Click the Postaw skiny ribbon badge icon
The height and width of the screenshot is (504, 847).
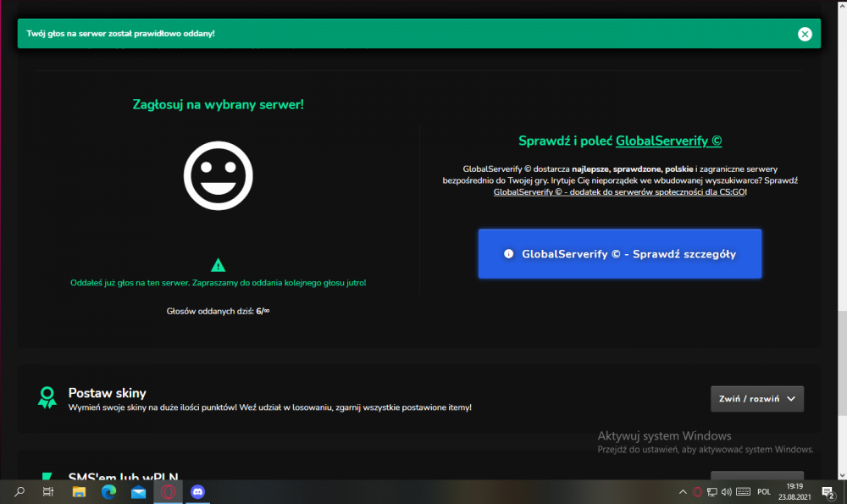pos(47,397)
